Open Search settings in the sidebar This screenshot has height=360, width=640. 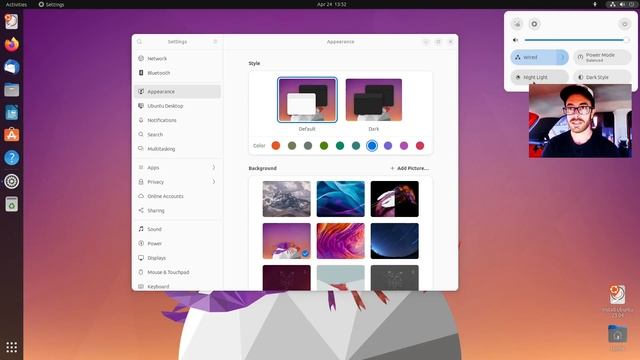click(177, 134)
